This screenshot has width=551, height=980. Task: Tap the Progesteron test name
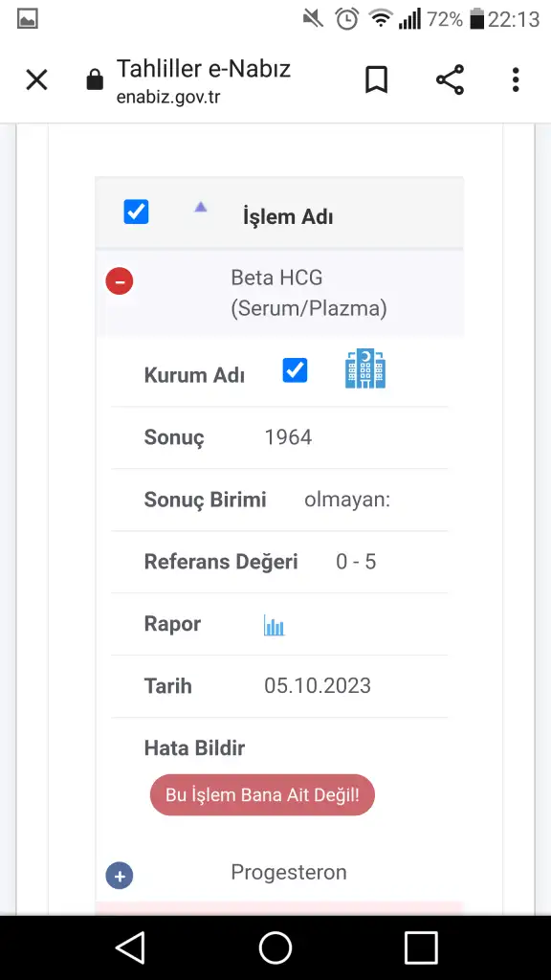(289, 873)
